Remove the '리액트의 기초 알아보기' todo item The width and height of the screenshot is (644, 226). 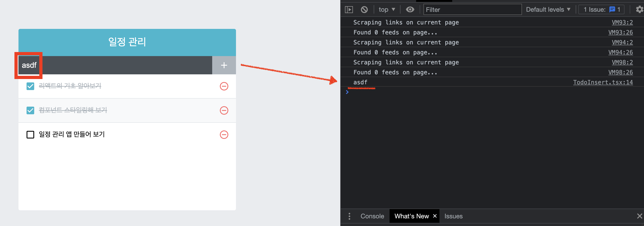pyautogui.click(x=224, y=86)
